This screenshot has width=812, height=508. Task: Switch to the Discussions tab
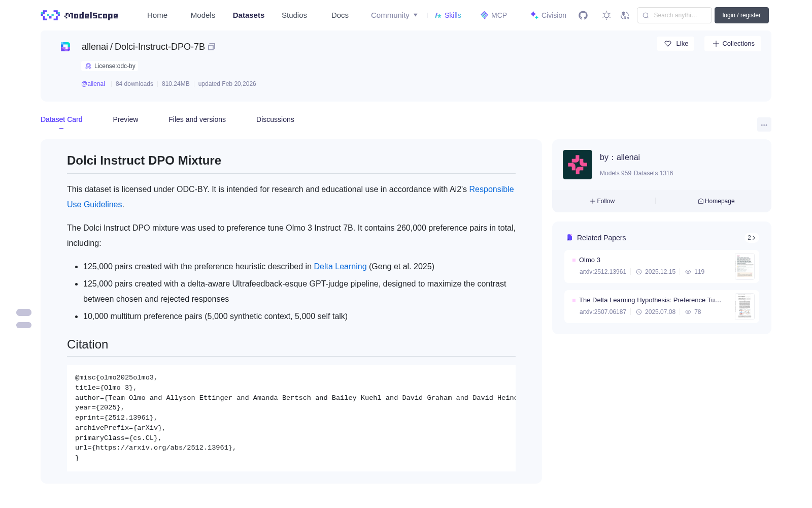coord(275,119)
